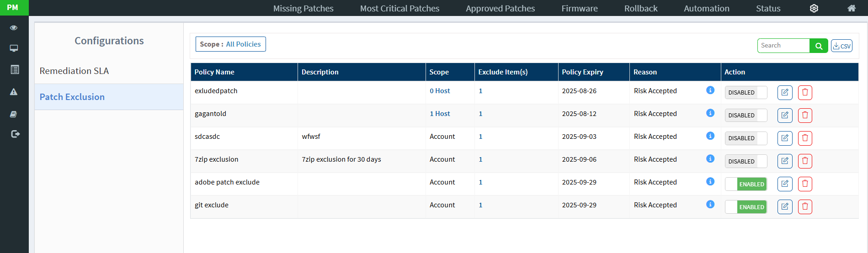
Task: Open the Remediation SLA configuration
Action: pos(74,71)
